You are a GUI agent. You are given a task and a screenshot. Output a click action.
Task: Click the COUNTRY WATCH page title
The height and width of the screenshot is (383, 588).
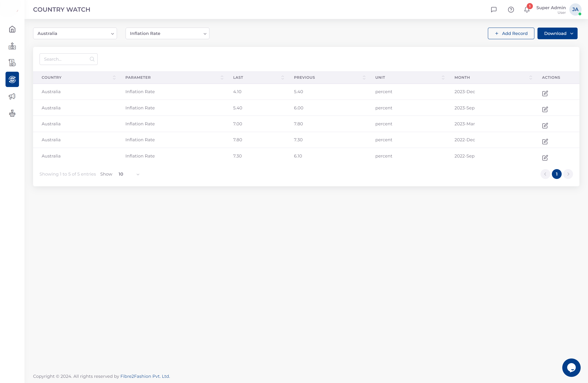coord(62,9)
